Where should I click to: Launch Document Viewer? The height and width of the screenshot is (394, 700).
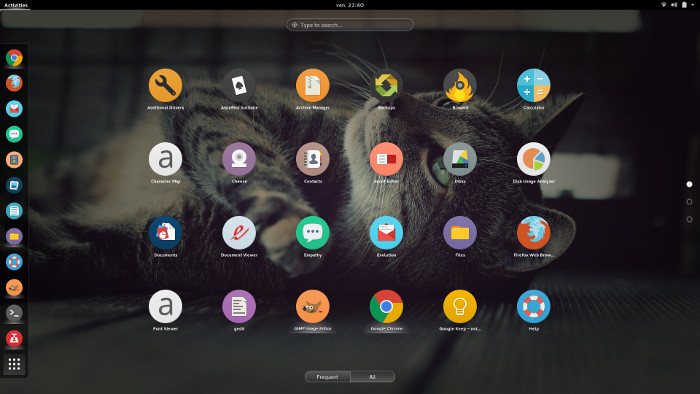(x=239, y=232)
